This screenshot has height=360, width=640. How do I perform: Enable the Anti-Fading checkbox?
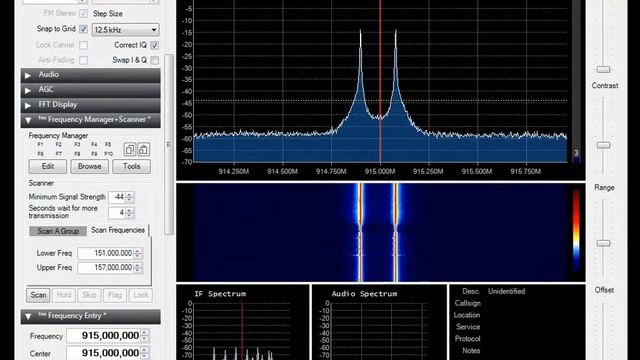tap(83, 60)
